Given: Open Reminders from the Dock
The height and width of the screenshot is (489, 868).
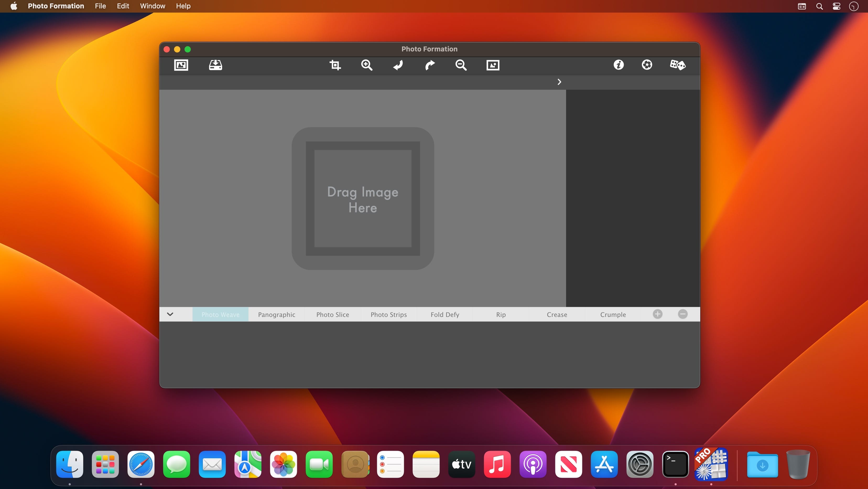Looking at the screenshot, I should coord(390,464).
